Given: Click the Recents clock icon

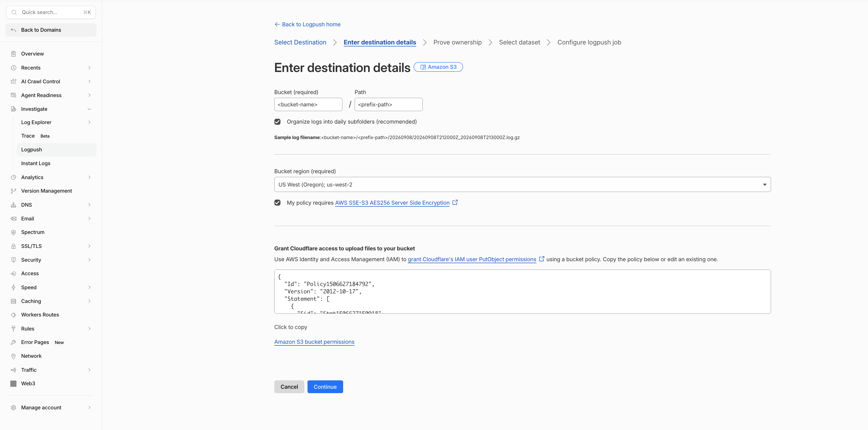Looking at the screenshot, I should (14, 68).
